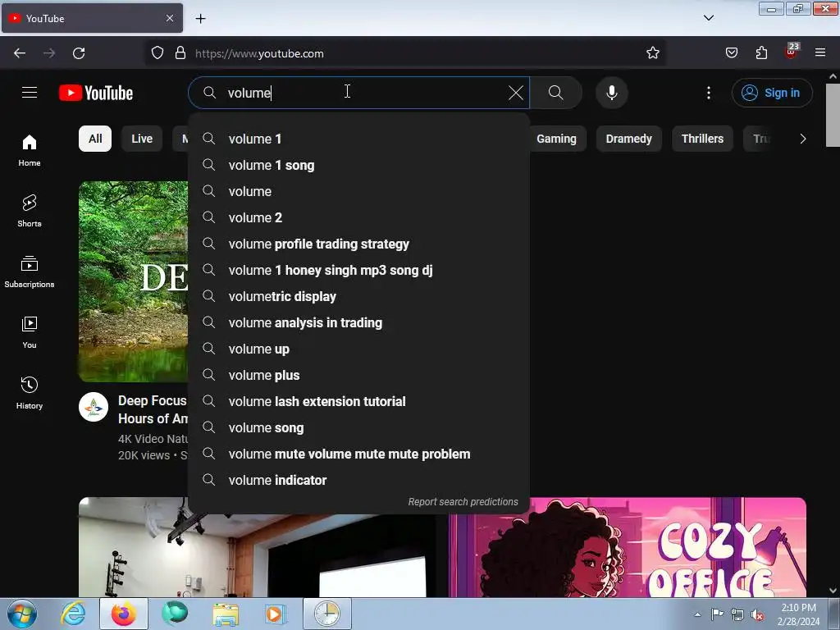Image resolution: width=840 pixels, height=630 pixels.
Task: Choose the plain 'volume' suggestion
Action: point(359,191)
